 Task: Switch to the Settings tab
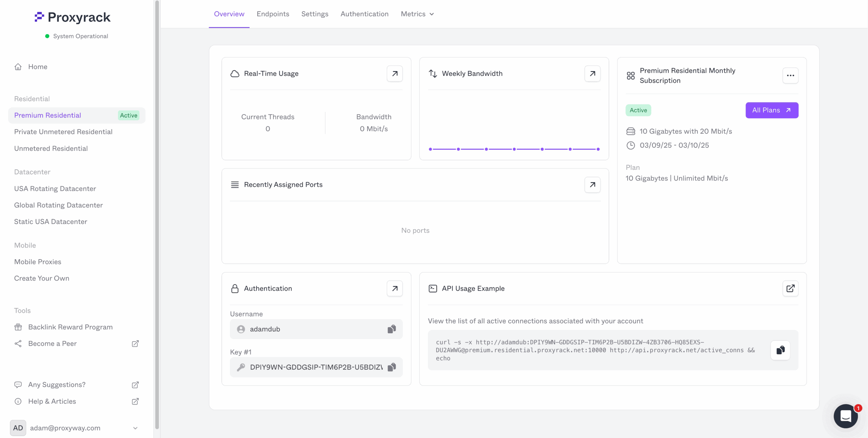pyautogui.click(x=315, y=14)
